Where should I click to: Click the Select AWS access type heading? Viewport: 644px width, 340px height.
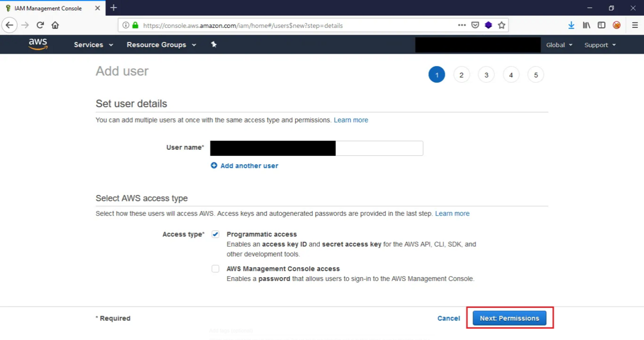[142, 198]
